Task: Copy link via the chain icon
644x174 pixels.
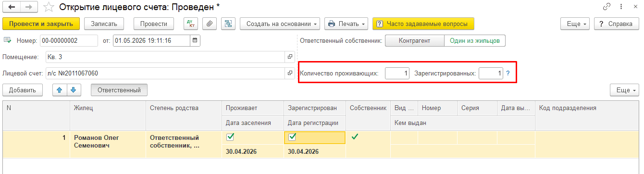Action: tap(607, 7)
